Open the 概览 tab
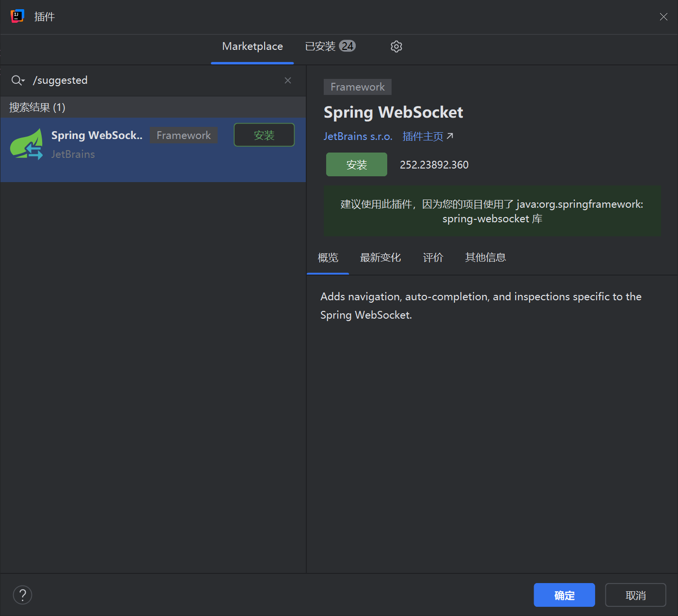Image resolution: width=678 pixels, height=616 pixels. pos(328,258)
